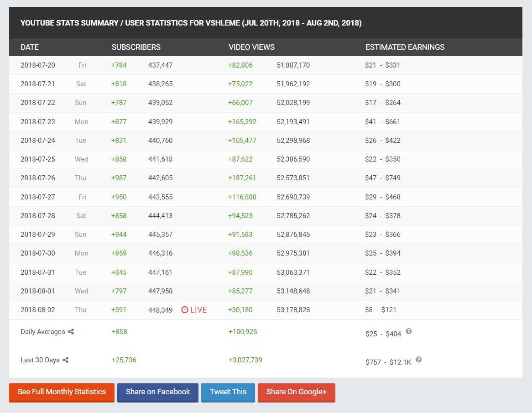Select the ESTIMATED EARNINGS column header
532x413 pixels.
pos(405,47)
